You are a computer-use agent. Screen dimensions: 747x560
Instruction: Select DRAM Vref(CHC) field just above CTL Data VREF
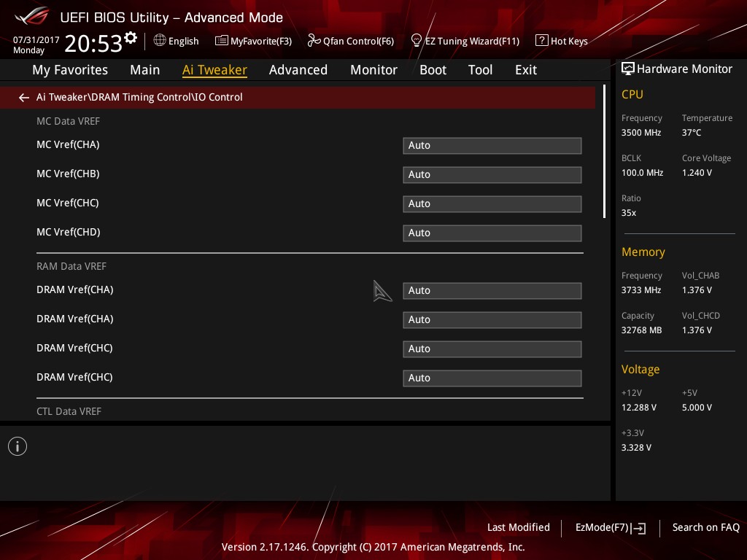(492, 378)
